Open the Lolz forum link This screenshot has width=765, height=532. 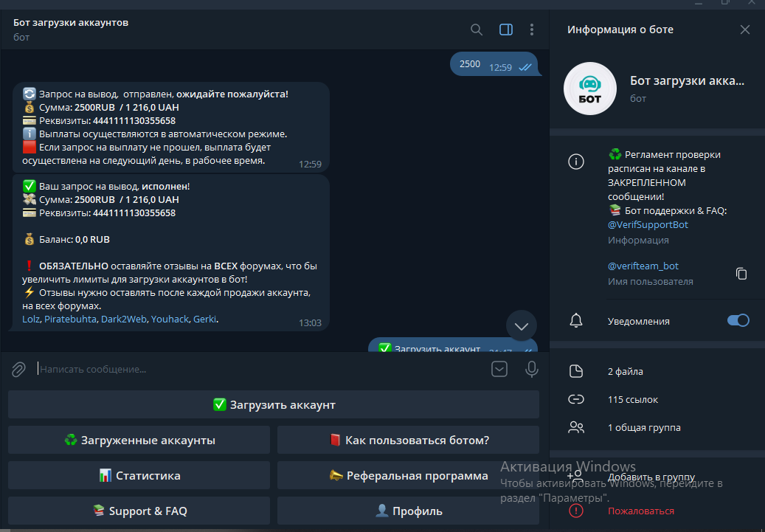click(x=31, y=319)
